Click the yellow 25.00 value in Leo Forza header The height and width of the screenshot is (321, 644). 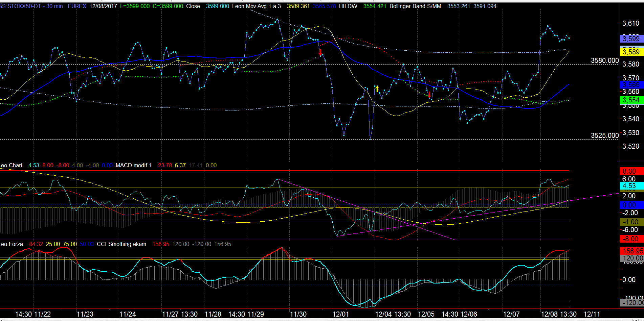click(x=53, y=244)
